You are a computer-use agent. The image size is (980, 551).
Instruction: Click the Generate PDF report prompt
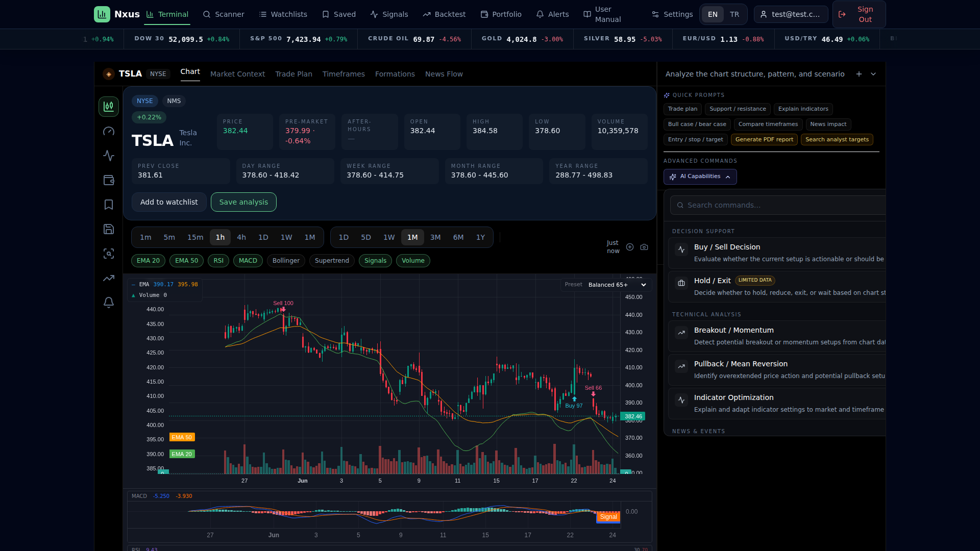(764, 140)
